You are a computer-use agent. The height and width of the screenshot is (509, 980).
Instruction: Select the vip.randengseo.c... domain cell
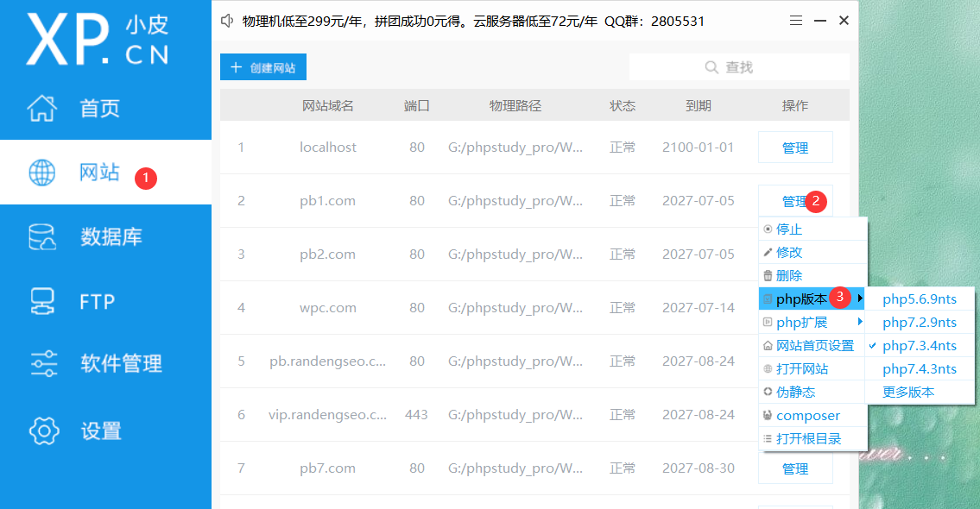327,415
